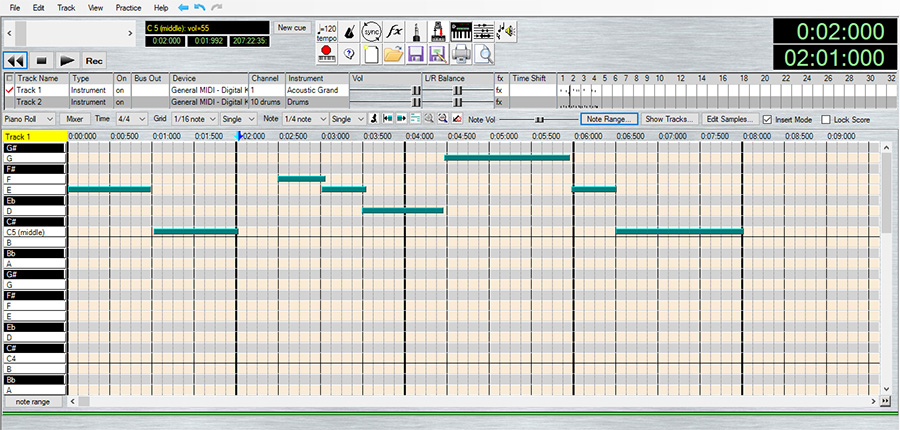Toggle the Track 1 red checkmark

[9, 90]
